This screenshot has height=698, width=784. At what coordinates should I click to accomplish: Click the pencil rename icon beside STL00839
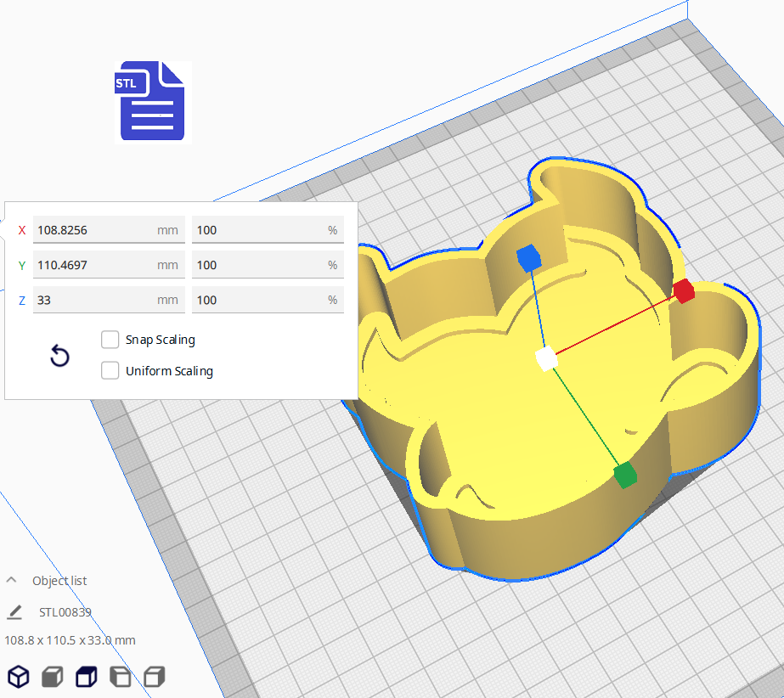click(x=14, y=612)
